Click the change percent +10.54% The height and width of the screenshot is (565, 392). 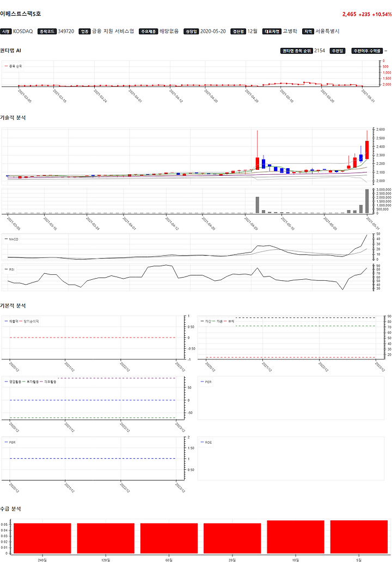coord(382,14)
